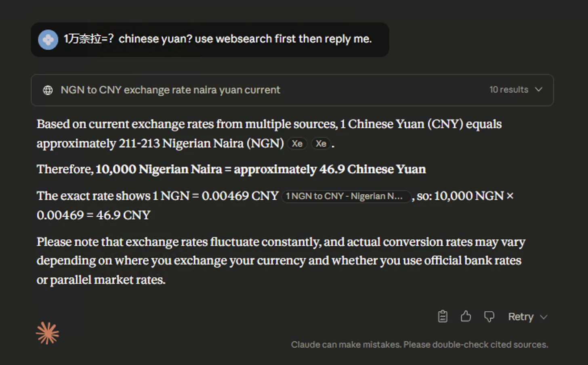Open the first Xe citation chip
Screen dimensions: 588x365
[297, 144]
